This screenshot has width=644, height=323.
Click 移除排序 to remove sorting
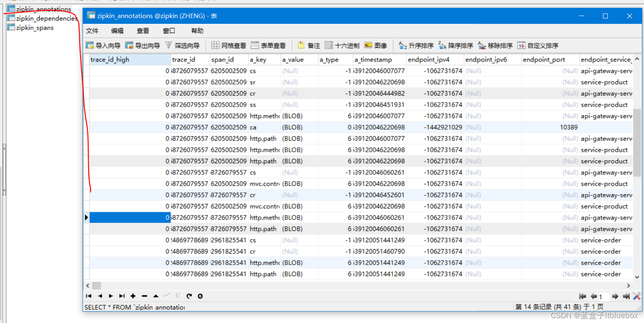pos(495,46)
